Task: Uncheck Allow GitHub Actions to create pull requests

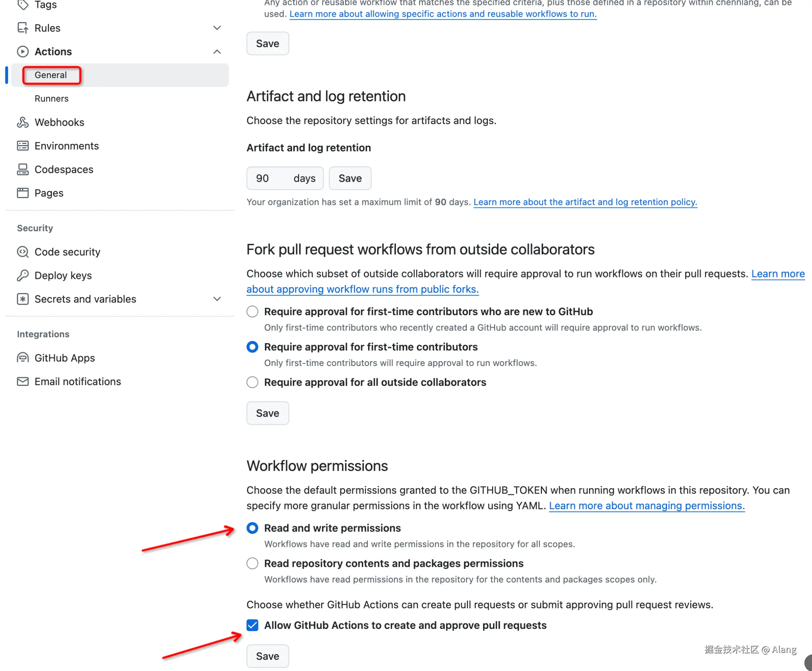Action: point(252,625)
